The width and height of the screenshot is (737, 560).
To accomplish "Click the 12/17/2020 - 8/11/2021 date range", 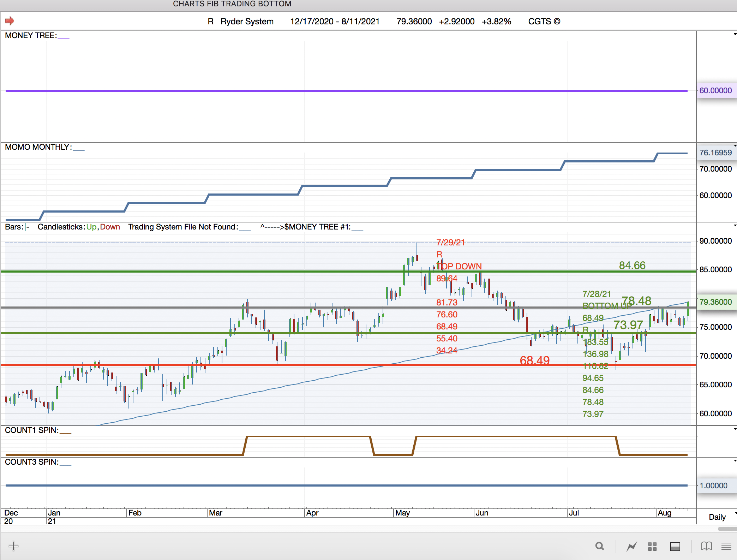I will [335, 22].
